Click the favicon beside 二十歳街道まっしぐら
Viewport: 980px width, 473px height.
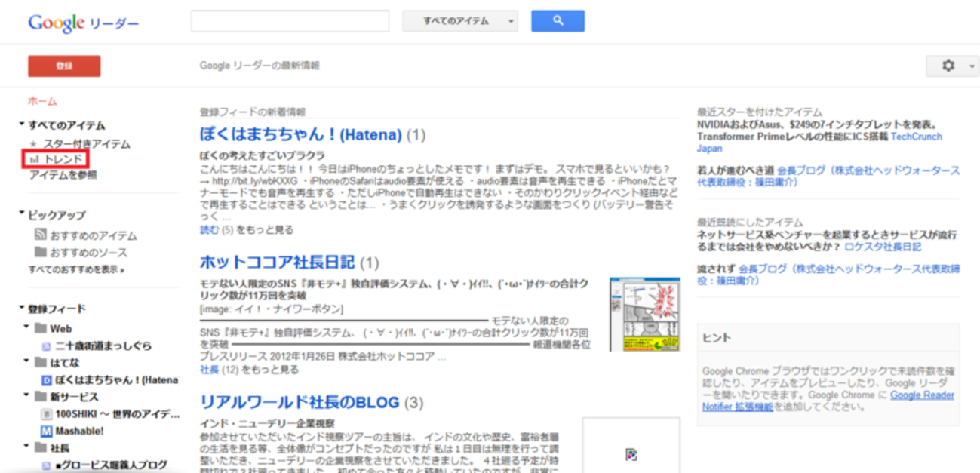[46, 346]
